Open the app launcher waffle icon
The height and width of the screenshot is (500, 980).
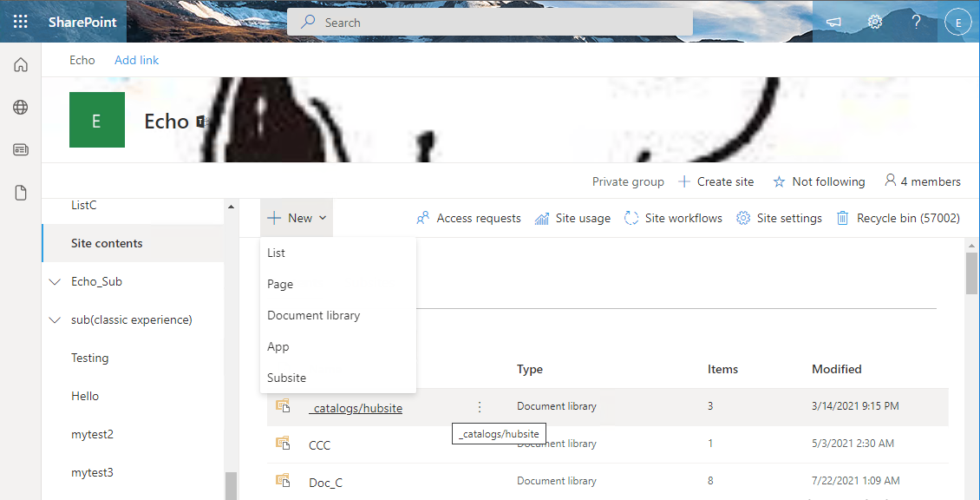(21, 22)
